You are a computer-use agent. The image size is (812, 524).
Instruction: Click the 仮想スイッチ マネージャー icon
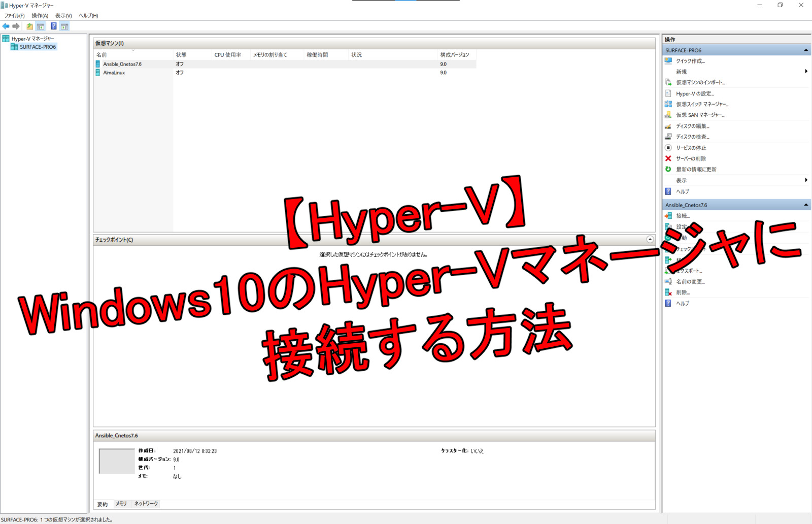(668, 104)
